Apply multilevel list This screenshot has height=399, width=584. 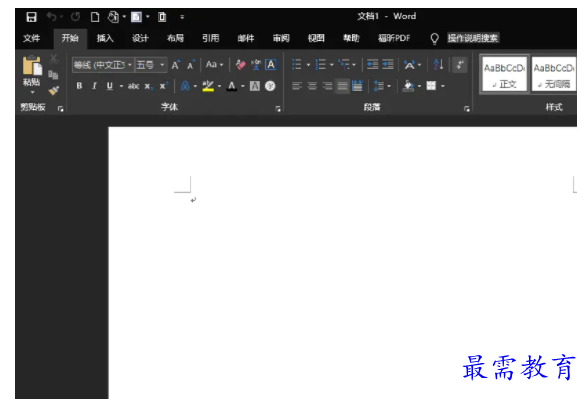pos(344,64)
